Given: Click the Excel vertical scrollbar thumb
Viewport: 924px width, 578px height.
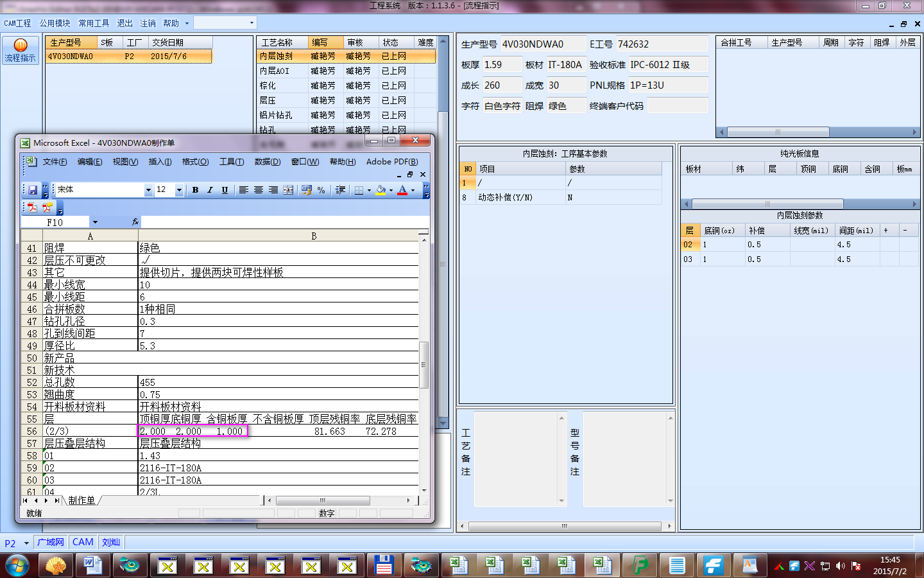Looking at the screenshot, I should [x=424, y=365].
